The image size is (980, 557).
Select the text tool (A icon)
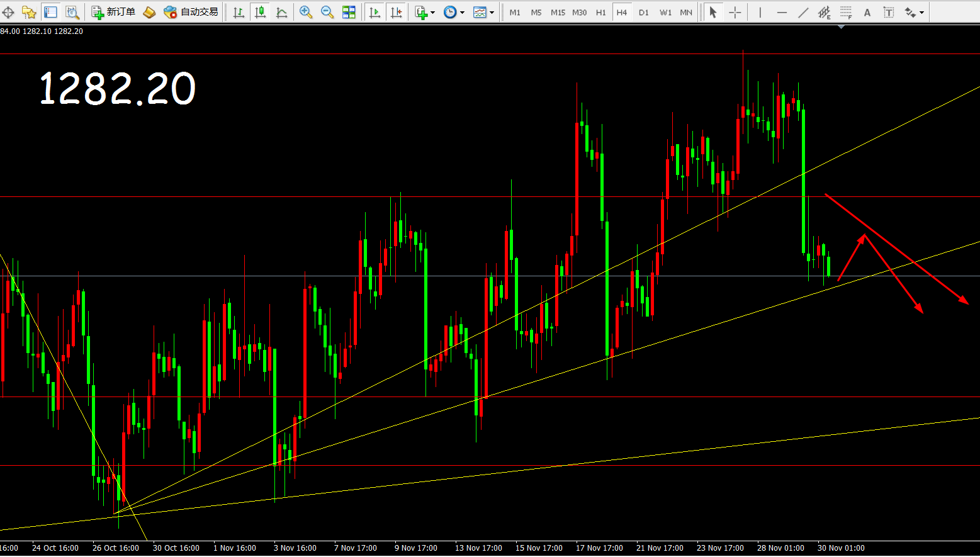click(x=867, y=12)
